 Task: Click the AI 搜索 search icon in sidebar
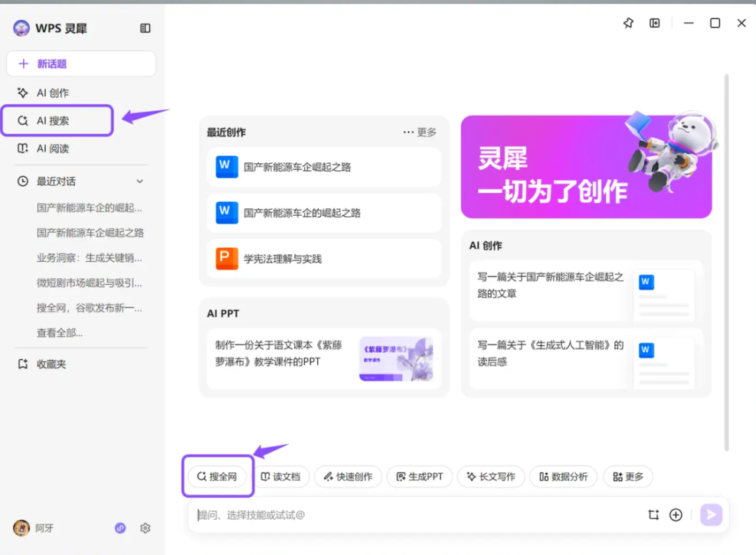click(x=23, y=120)
